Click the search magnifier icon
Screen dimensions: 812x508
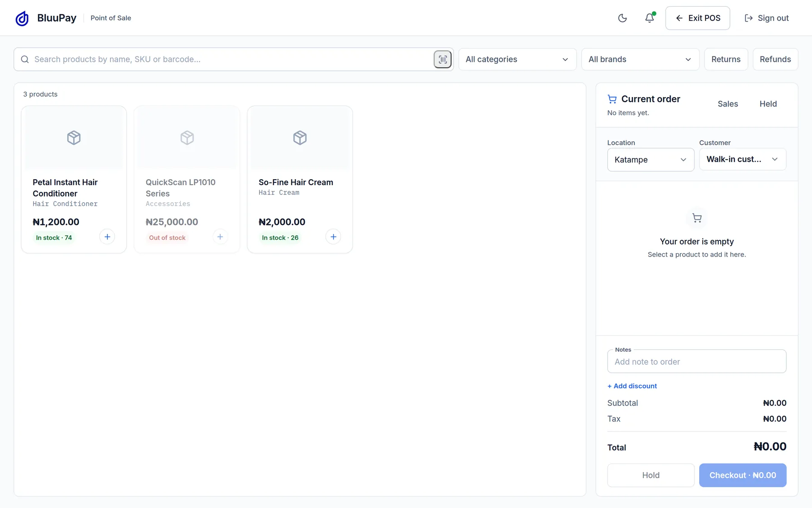25,59
